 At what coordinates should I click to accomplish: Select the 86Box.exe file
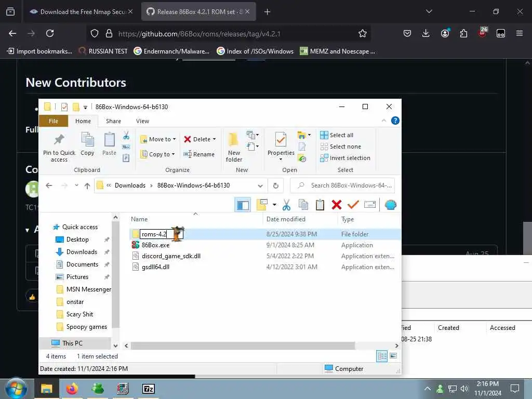(155, 245)
